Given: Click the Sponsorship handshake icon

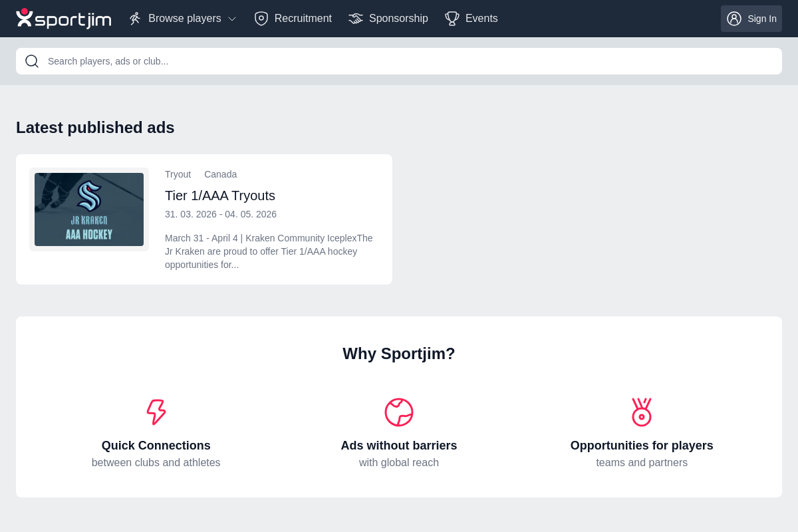Looking at the screenshot, I should pos(356,19).
